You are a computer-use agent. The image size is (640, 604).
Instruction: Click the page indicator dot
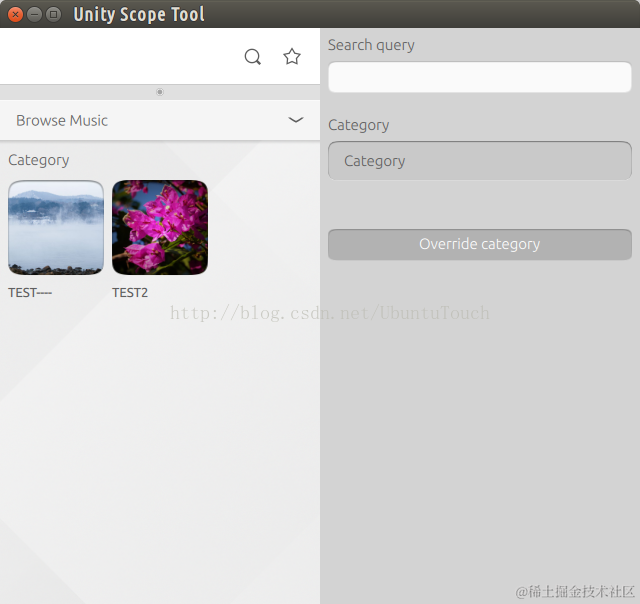point(160,92)
